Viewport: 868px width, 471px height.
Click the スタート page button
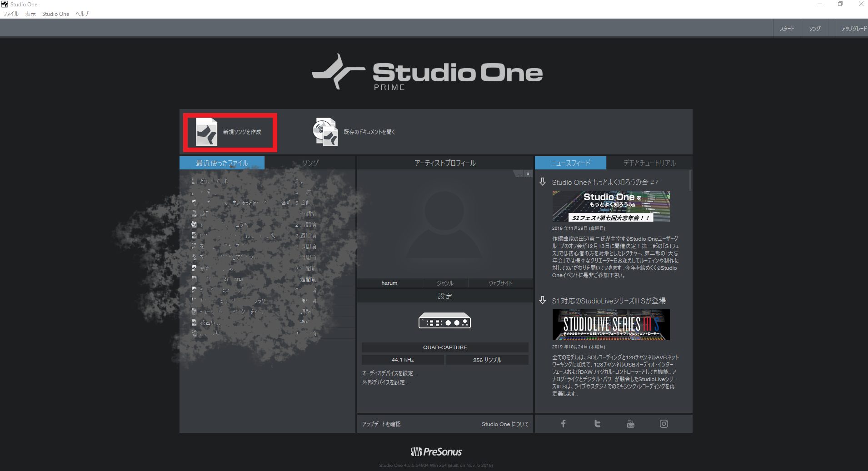coord(787,28)
